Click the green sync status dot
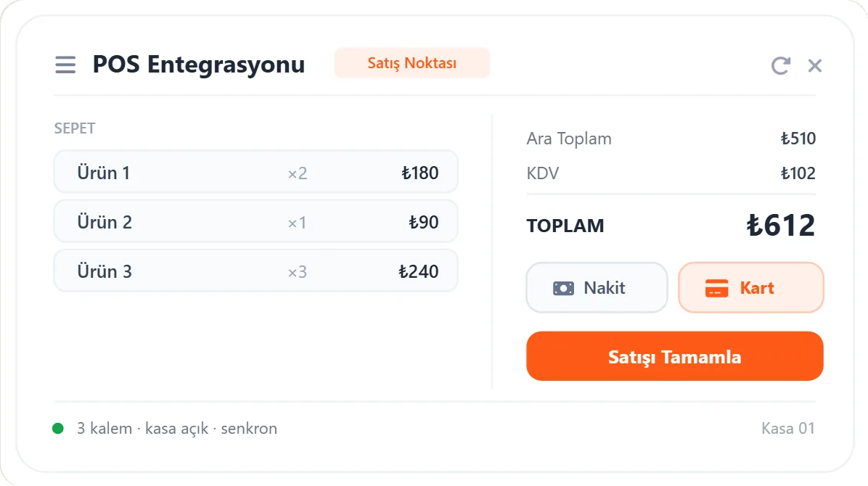 click(x=58, y=429)
